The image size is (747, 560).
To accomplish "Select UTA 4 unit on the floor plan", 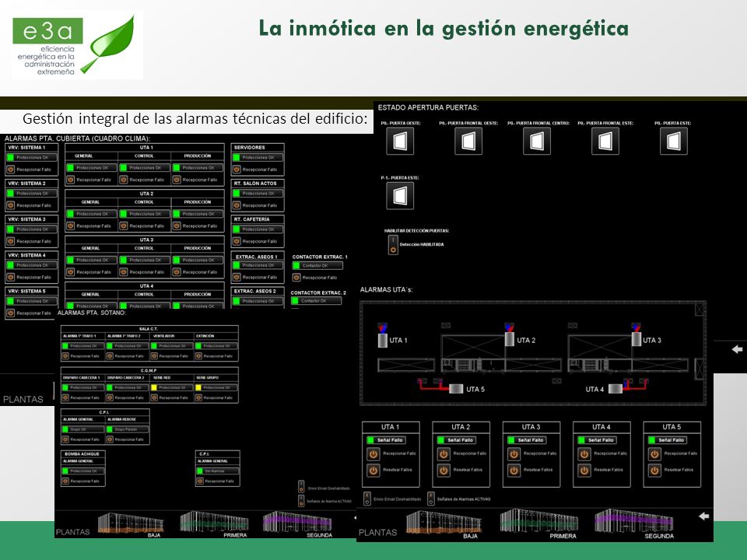I will click(615, 389).
